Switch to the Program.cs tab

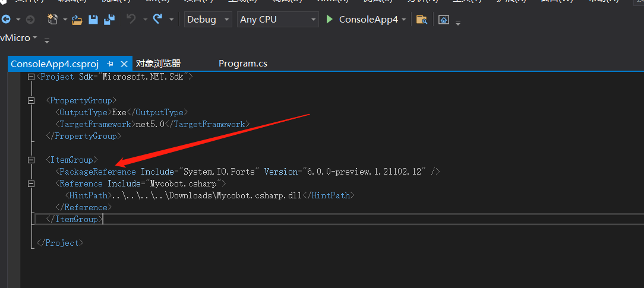[x=243, y=64]
